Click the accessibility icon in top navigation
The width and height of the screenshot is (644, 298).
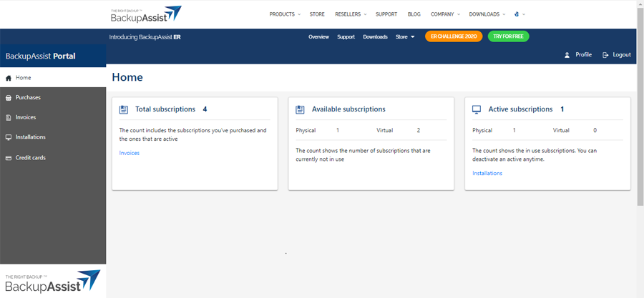coord(517,14)
